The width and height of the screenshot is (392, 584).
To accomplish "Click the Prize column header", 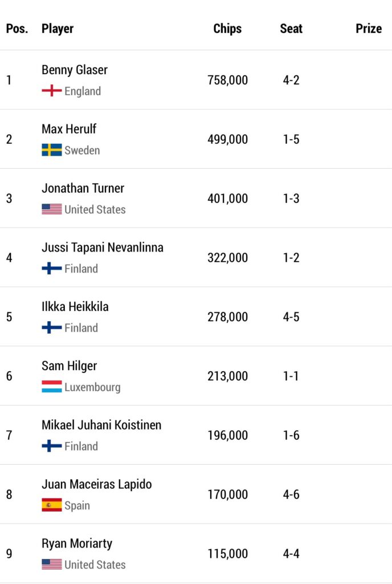I will pyautogui.click(x=369, y=29).
